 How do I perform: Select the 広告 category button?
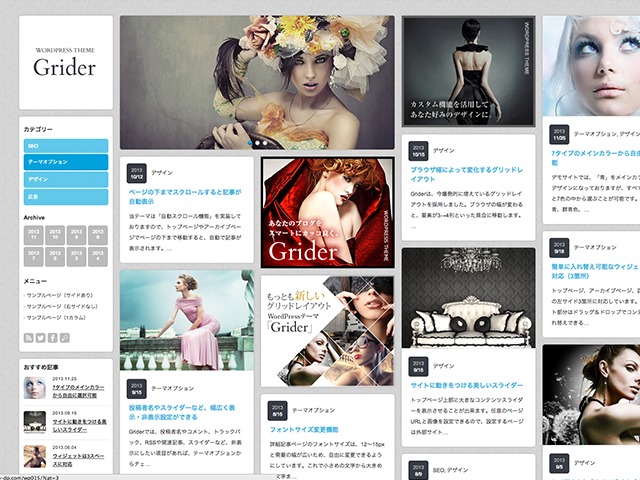click(x=66, y=197)
